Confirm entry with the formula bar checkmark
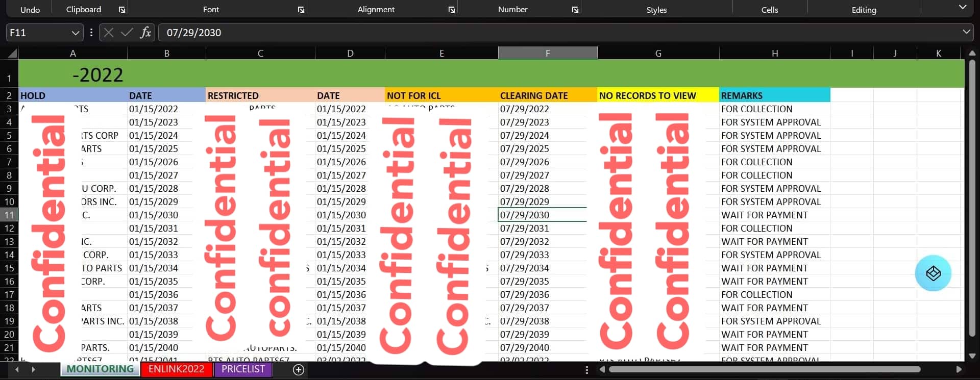This screenshot has width=980, height=380. click(127, 33)
